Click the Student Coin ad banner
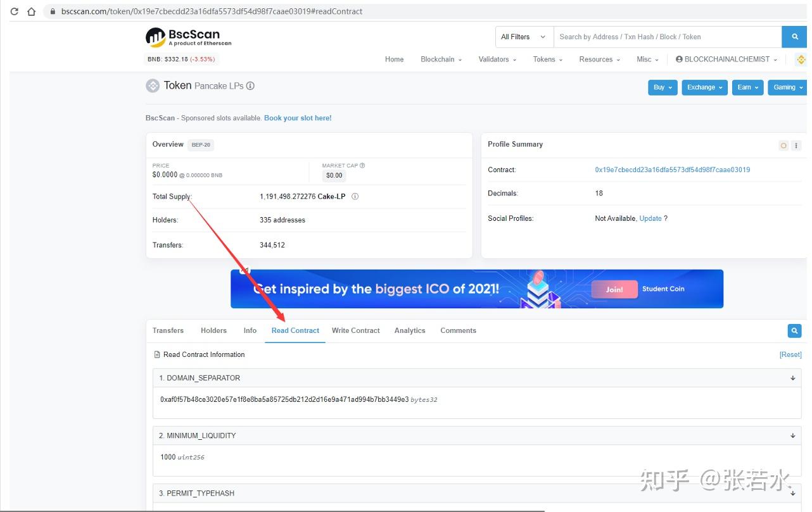Viewport: 812px width, 512px height. 477,289
